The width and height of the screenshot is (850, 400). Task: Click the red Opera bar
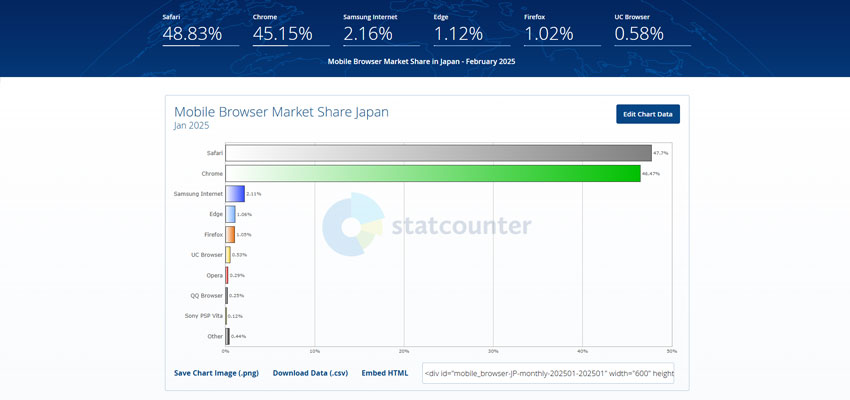[227, 275]
